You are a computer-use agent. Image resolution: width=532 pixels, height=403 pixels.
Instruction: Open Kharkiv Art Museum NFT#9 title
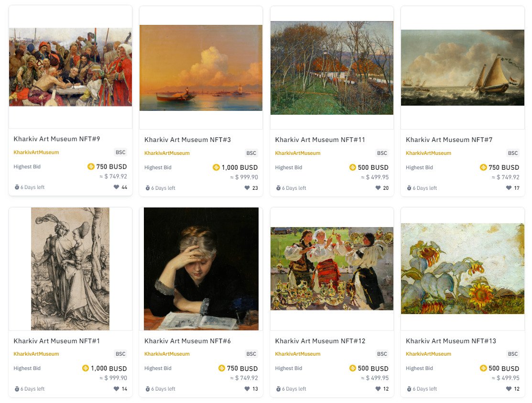(x=57, y=139)
